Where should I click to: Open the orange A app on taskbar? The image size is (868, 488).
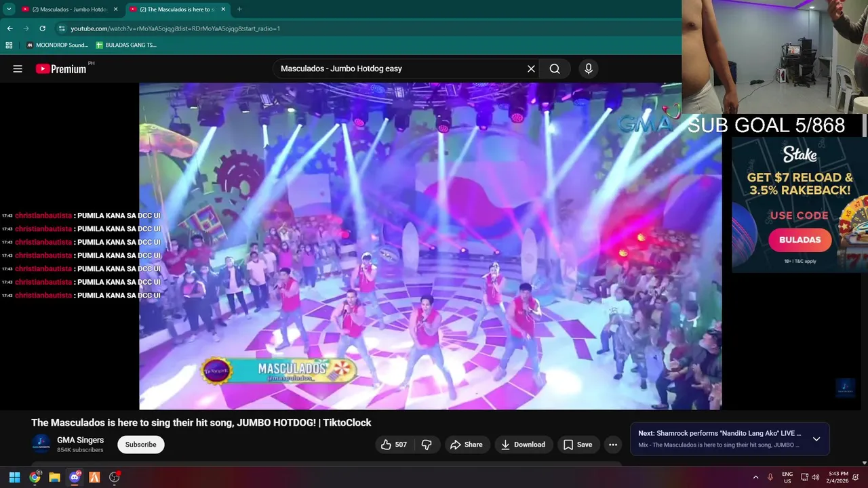tap(94, 477)
